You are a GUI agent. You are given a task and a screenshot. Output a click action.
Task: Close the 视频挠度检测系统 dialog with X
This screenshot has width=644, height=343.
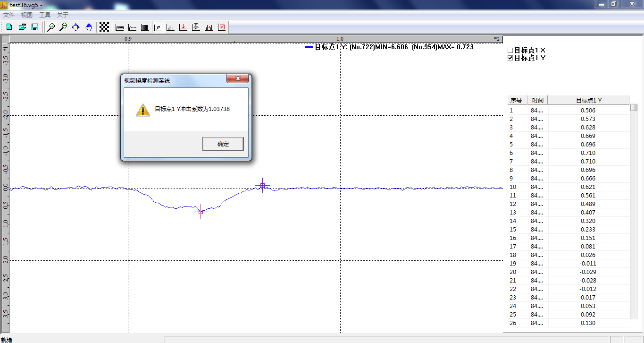pos(238,78)
